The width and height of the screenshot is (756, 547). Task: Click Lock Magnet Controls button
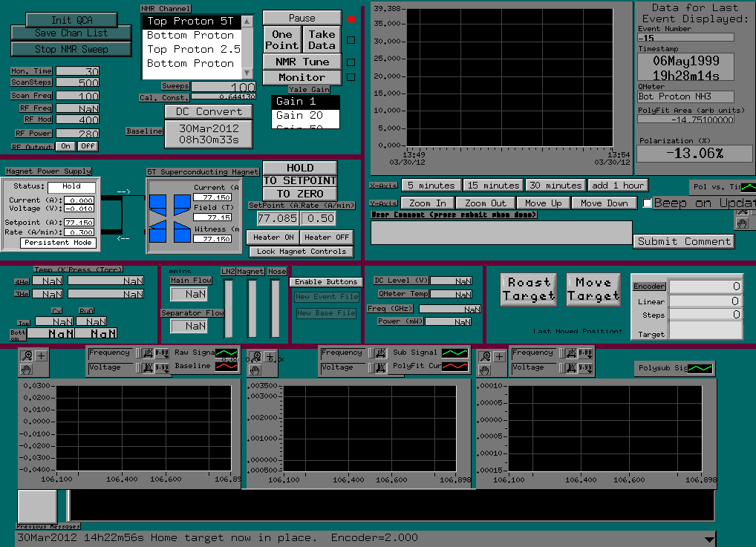point(302,252)
